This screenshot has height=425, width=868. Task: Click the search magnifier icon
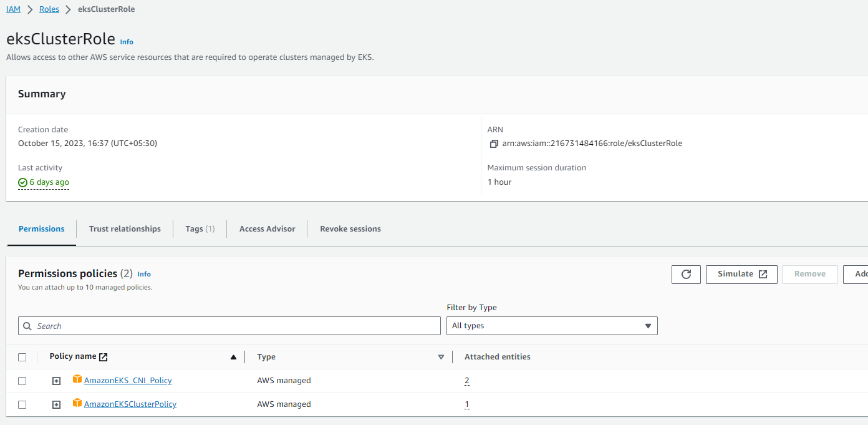click(x=27, y=326)
